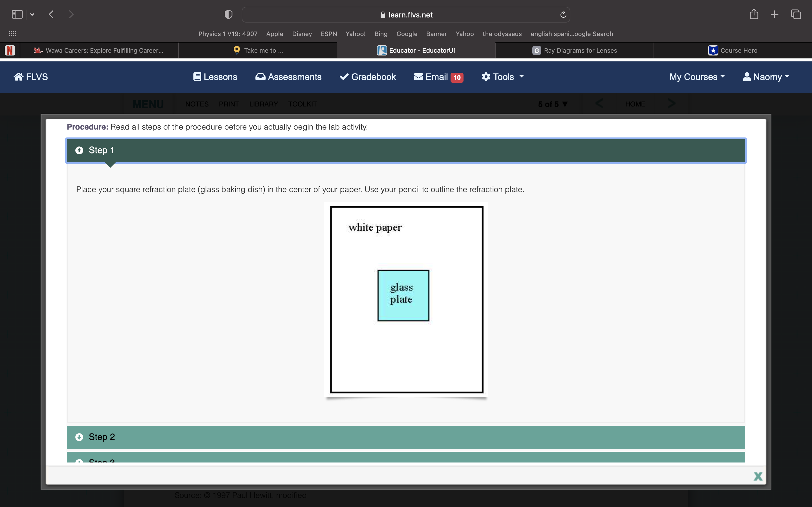Open the Google bookmark
This screenshot has height=507, width=812.
(x=407, y=34)
